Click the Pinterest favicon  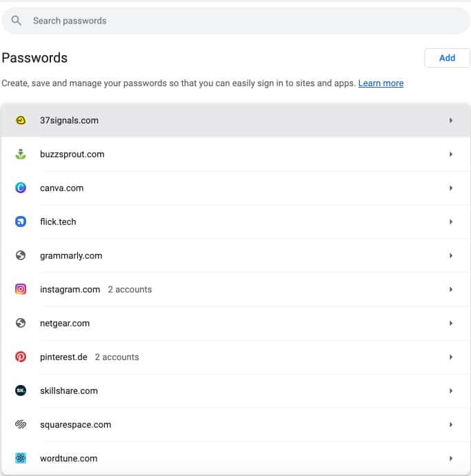(21, 357)
